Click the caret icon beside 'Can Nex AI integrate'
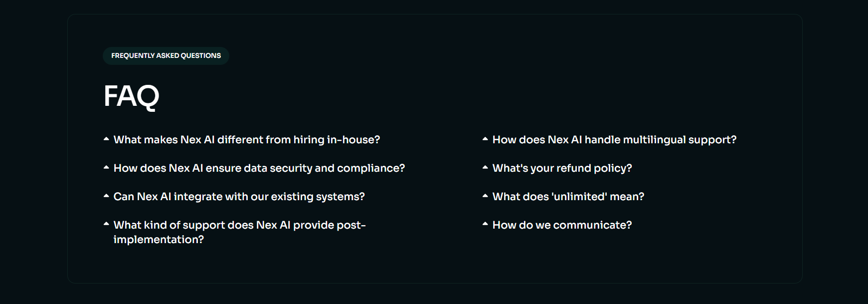This screenshot has height=304, width=868. click(106, 196)
